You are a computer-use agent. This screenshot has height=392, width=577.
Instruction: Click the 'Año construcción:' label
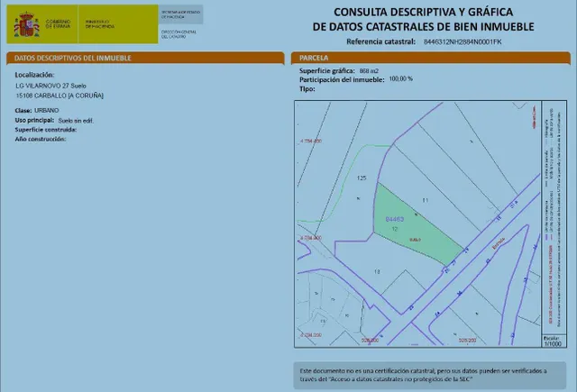(41, 140)
